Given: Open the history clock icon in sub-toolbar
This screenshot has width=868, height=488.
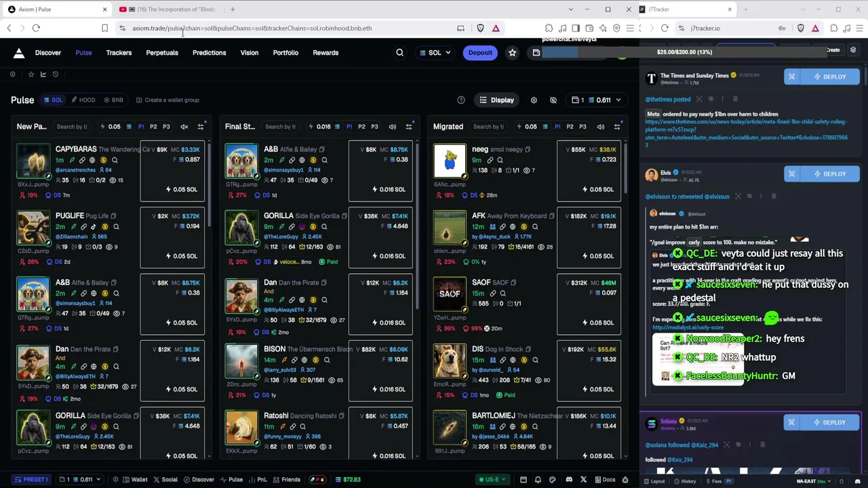Looking at the screenshot, I should [56, 75].
